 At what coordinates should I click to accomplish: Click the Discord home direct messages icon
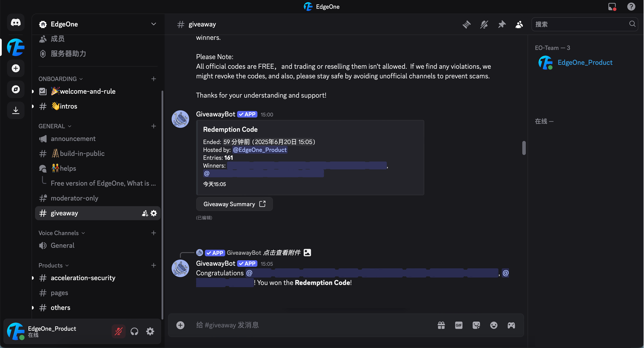16,23
